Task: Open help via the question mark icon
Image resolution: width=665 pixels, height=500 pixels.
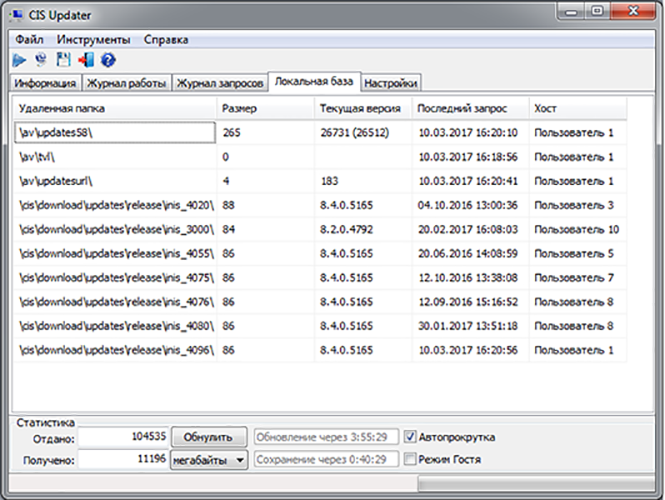Action: [x=108, y=60]
